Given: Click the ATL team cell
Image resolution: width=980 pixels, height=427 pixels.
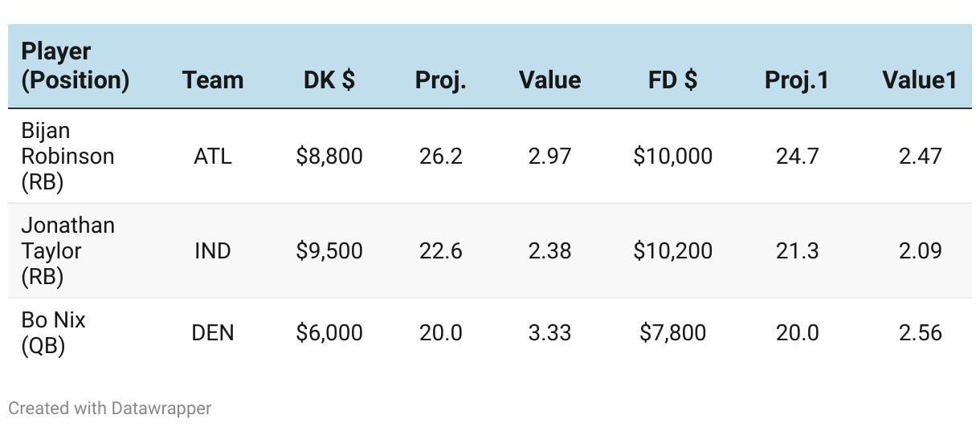Looking at the screenshot, I should tap(212, 156).
